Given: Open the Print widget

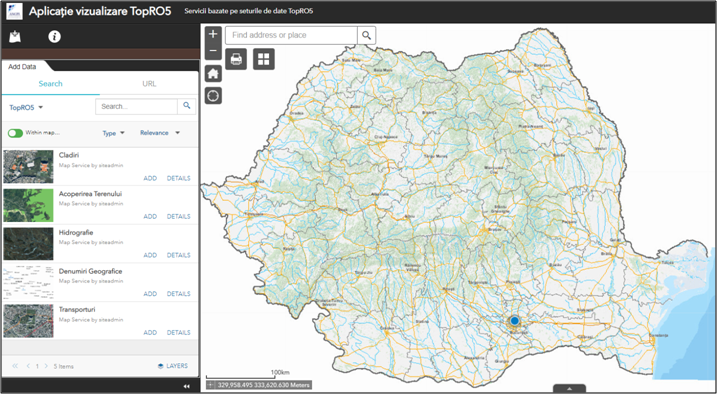Looking at the screenshot, I should 236,59.
